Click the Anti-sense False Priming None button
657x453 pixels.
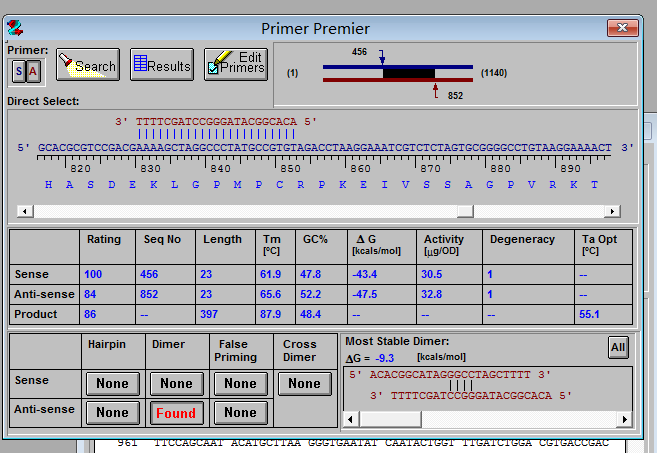(241, 412)
